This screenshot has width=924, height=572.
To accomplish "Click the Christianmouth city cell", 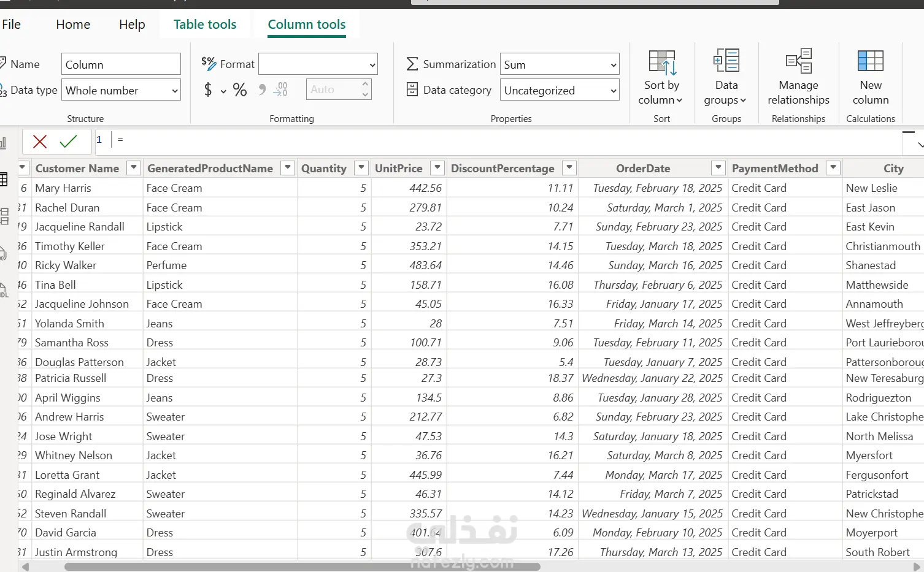I will pyautogui.click(x=883, y=246).
